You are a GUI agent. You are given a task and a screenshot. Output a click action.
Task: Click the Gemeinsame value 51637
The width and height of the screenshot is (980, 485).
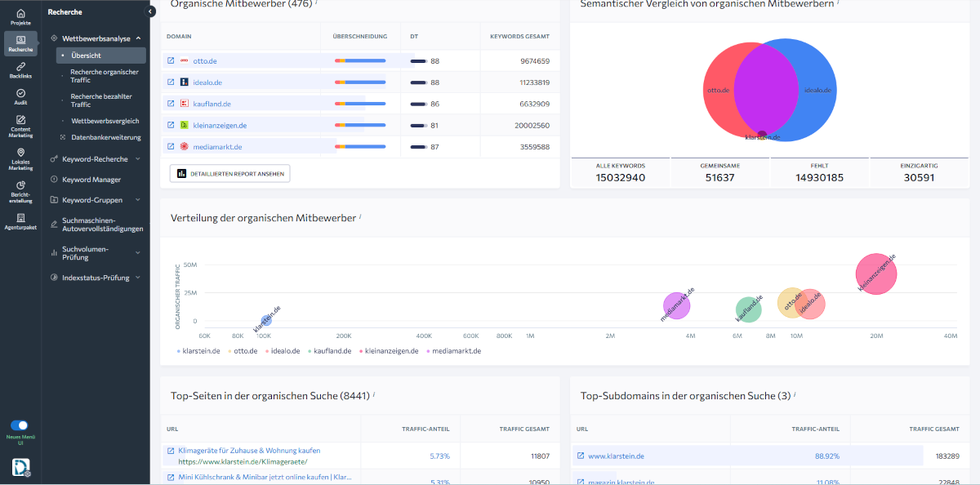[x=719, y=177]
